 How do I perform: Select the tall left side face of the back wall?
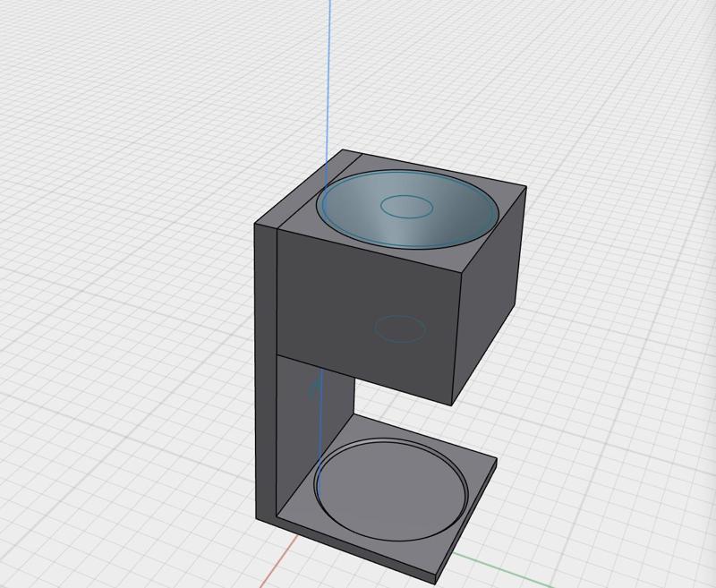tap(266, 372)
